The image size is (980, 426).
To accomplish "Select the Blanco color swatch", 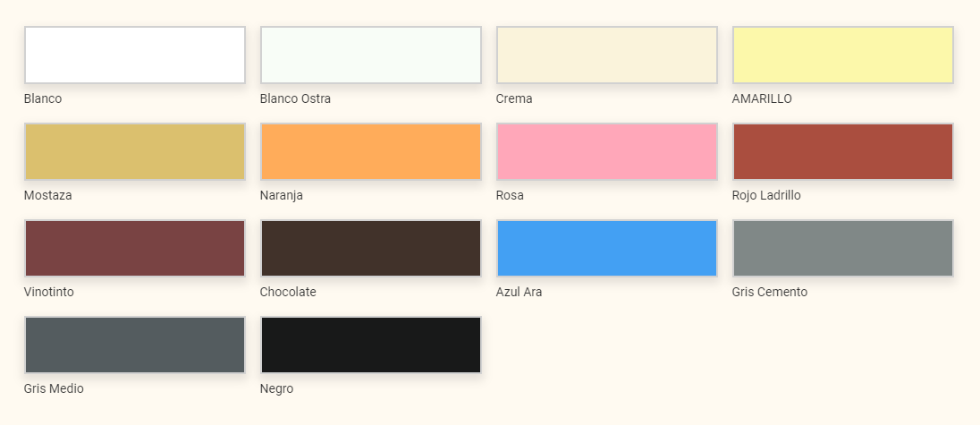I will click(135, 55).
